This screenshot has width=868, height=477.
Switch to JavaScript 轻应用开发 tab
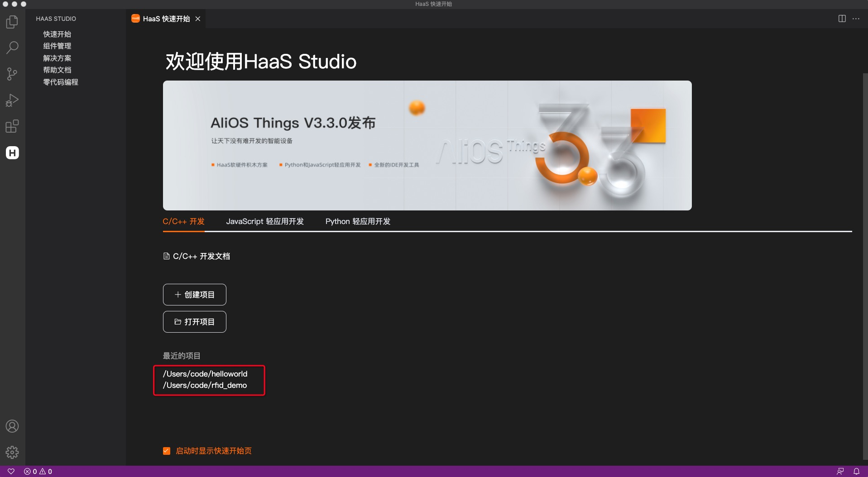click(265, 221)
